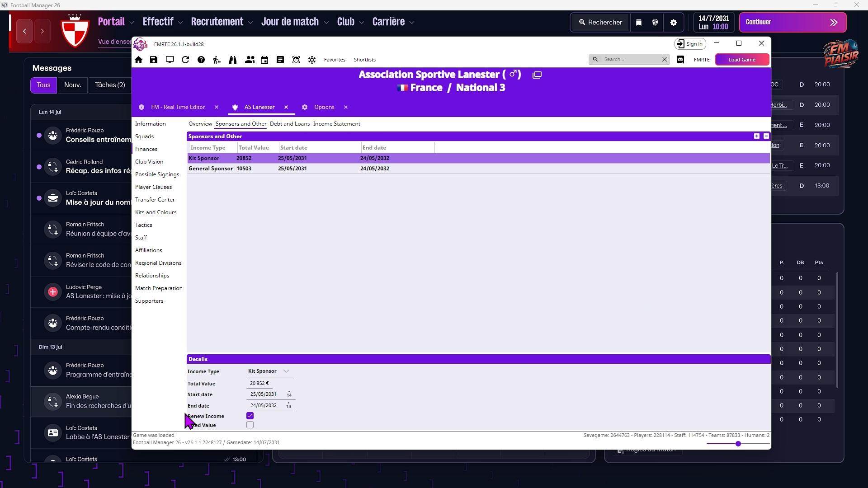Adjust the zoom slider handle
Screen dimensions: 868x488
[738, 444]
